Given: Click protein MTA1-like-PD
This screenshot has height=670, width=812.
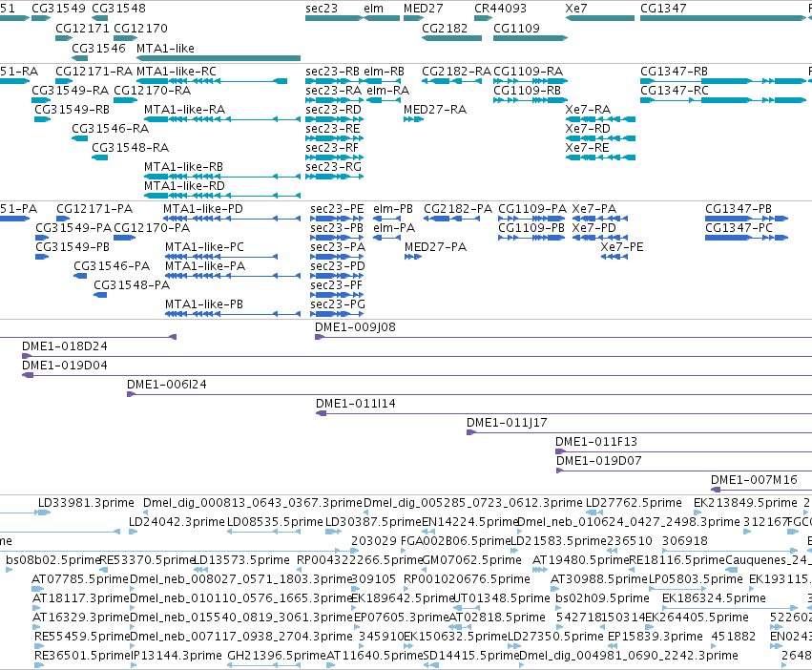Looking at the screenshot, I should [x=232, y=219].
